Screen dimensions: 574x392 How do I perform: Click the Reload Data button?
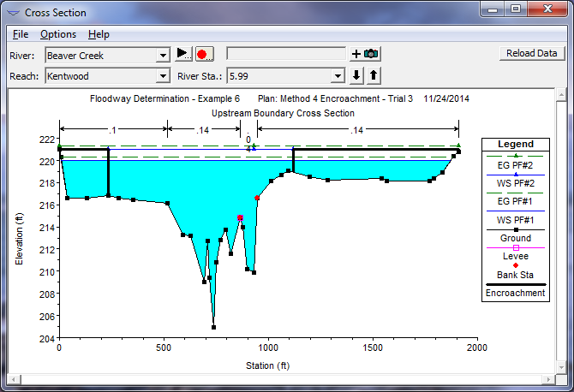531,53
